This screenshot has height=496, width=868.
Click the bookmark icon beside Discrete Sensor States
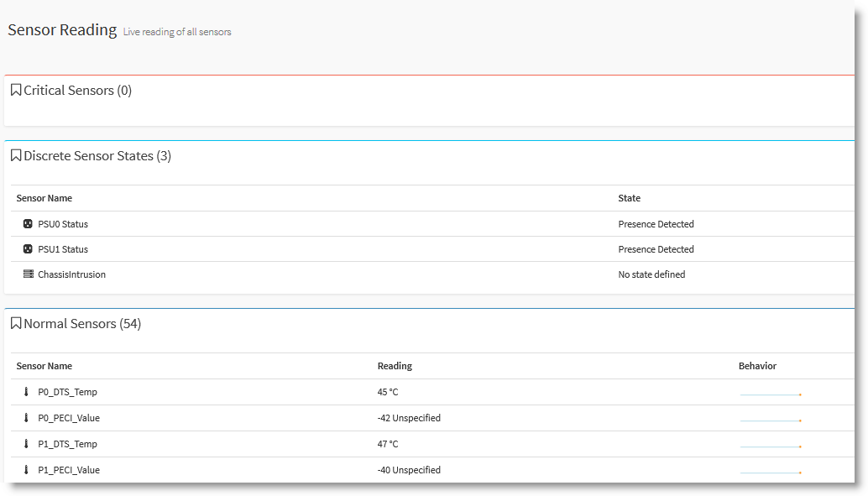tap(16, 155)
